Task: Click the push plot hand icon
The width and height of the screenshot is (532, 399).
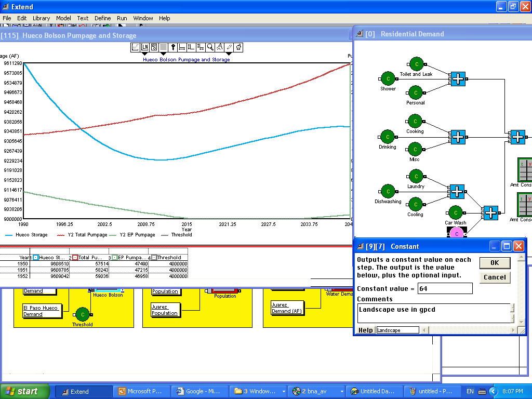Action: [x=238, y=47]
